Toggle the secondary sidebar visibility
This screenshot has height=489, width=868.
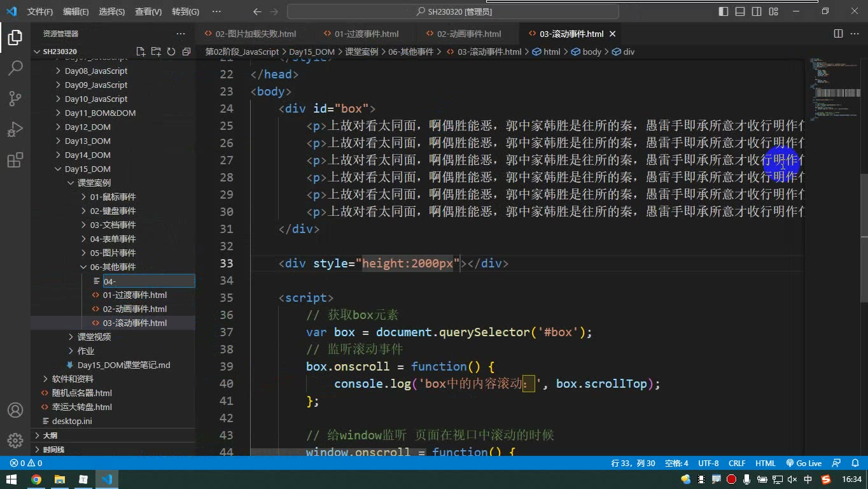[x=757, y=11]
